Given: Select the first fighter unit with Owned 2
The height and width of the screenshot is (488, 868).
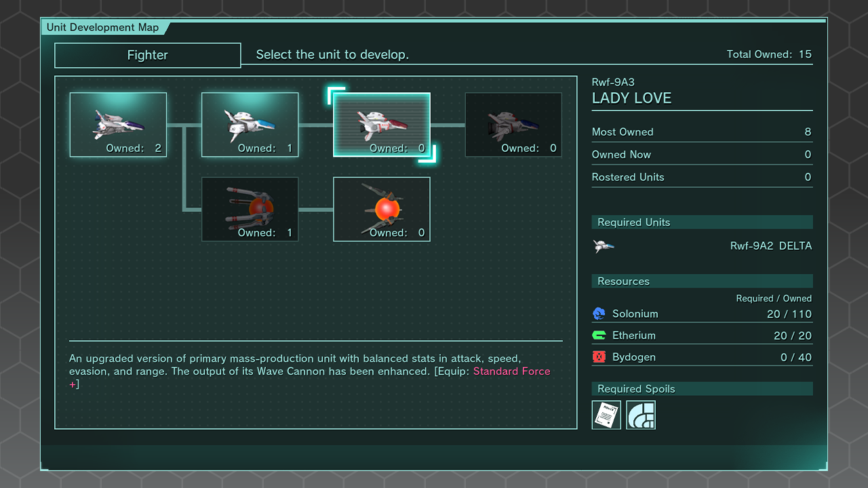Looking at the screenshot, I should click(x=118, y=125).
